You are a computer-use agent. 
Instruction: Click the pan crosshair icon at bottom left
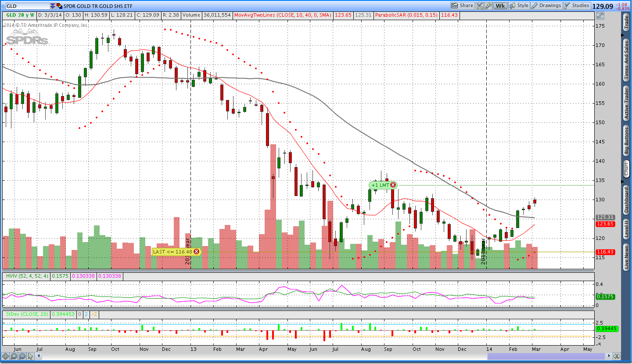(x=6, y=356)
